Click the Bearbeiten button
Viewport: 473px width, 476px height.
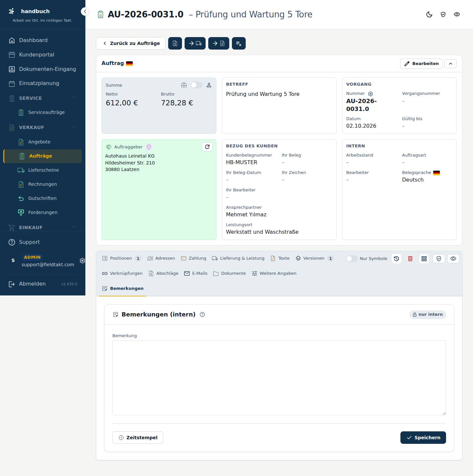click(421, 64)
